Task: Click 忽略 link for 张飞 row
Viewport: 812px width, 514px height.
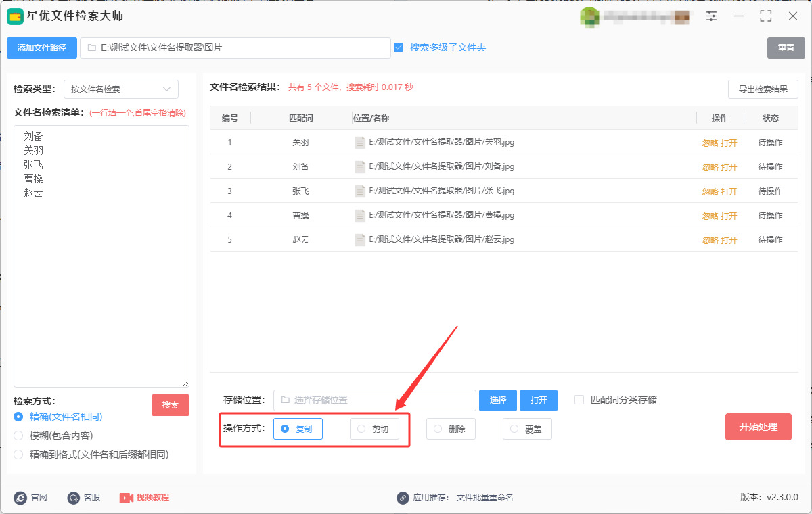Action: (x=710, y=191)
